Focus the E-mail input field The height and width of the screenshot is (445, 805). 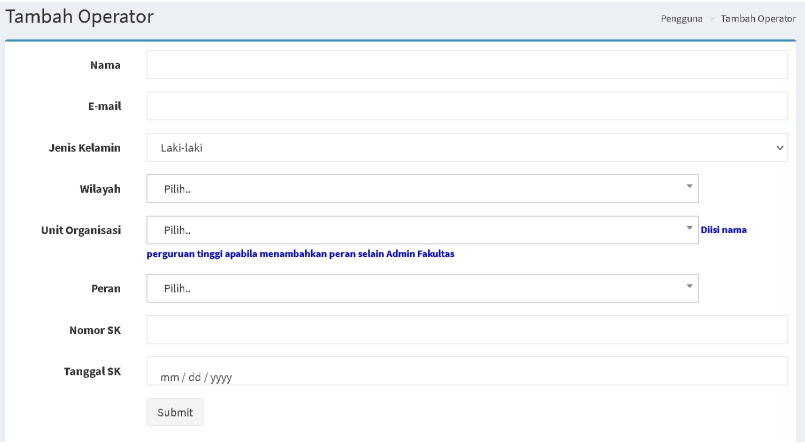click(467, 106)
